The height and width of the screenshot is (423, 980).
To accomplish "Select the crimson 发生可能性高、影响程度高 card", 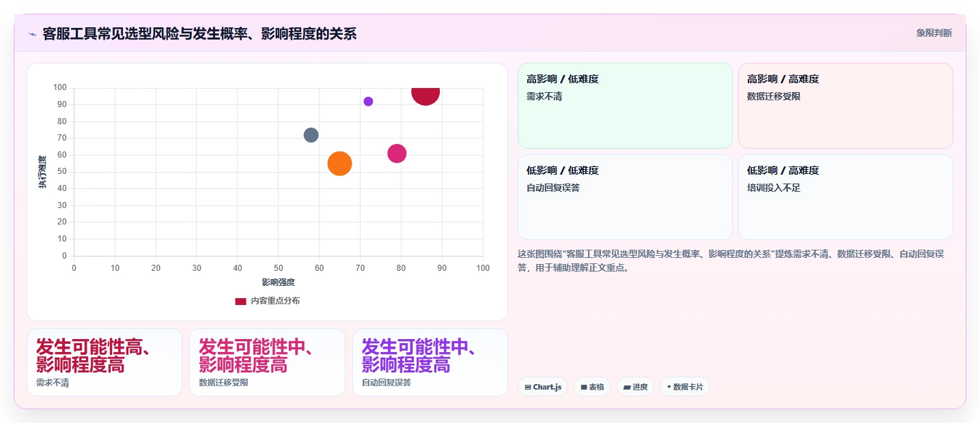I will coord(104,362).
